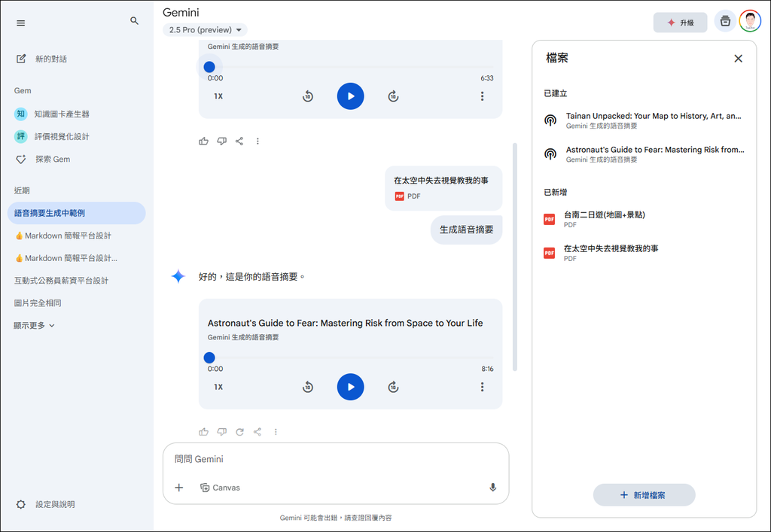Open more options on Astronaut's Guide player
This screenshot has height=532, width=771.
tap(482, 387)
